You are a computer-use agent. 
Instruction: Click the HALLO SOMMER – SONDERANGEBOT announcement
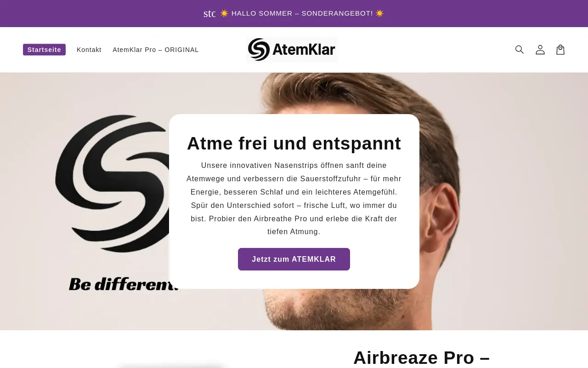click(302, 13)
